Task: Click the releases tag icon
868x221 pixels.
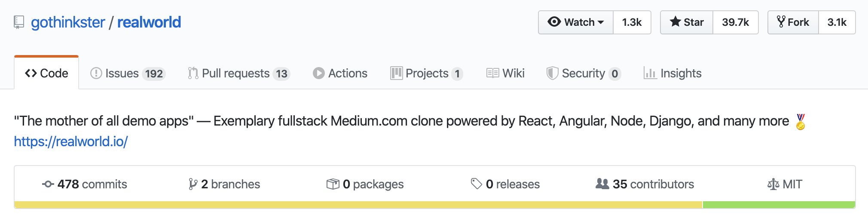Action: pyautogui.click(x=476, y=184)
